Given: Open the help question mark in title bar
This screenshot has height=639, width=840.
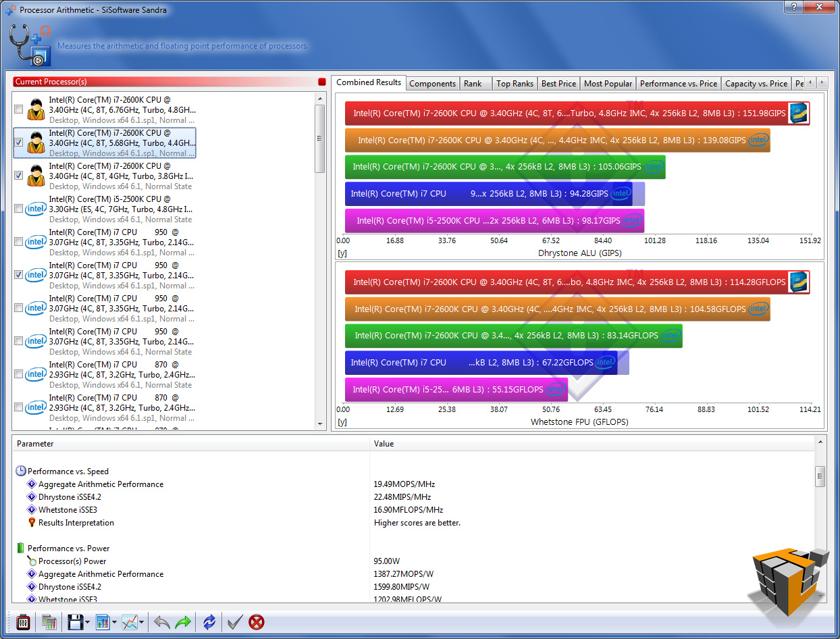Looking at the screenshot, I should [x=793, y=6].
